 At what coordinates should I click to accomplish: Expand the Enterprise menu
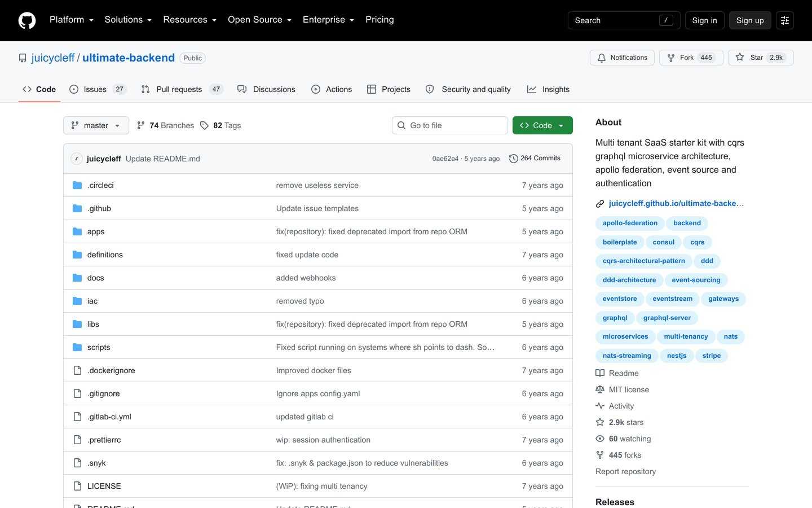(x=329, y=20)
